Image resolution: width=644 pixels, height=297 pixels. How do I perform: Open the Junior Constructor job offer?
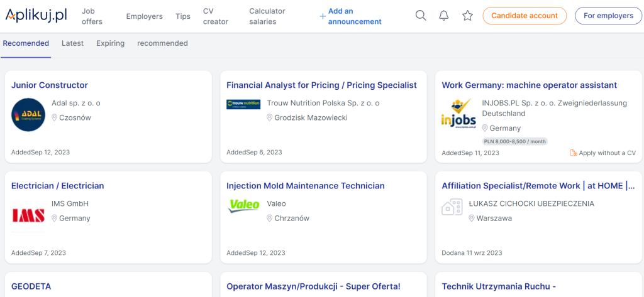[x=50, y=85]
